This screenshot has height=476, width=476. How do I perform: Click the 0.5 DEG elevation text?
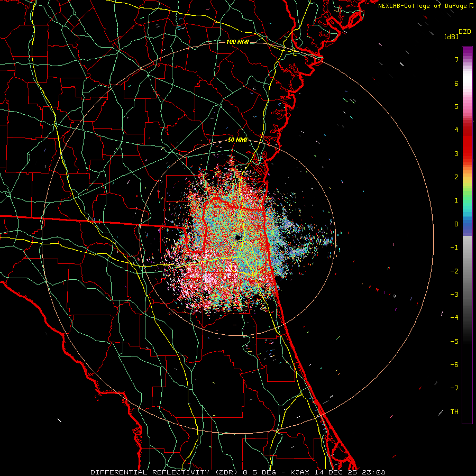(260, 472)
